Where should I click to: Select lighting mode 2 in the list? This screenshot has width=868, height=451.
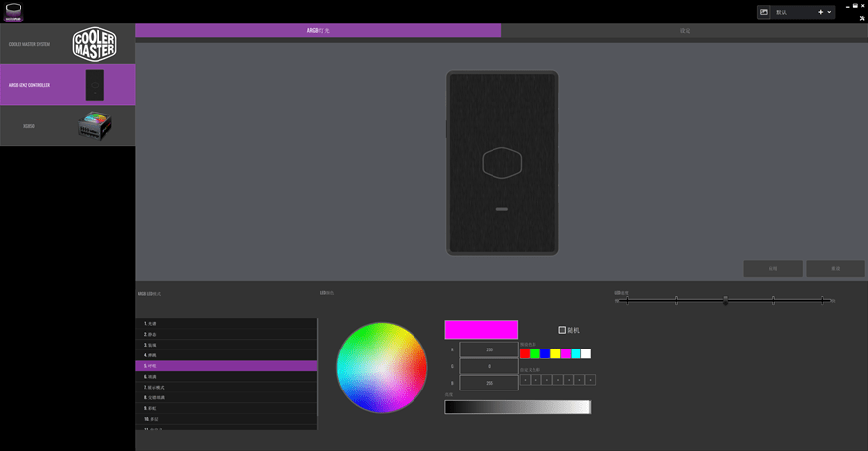(x=226, y=334)
